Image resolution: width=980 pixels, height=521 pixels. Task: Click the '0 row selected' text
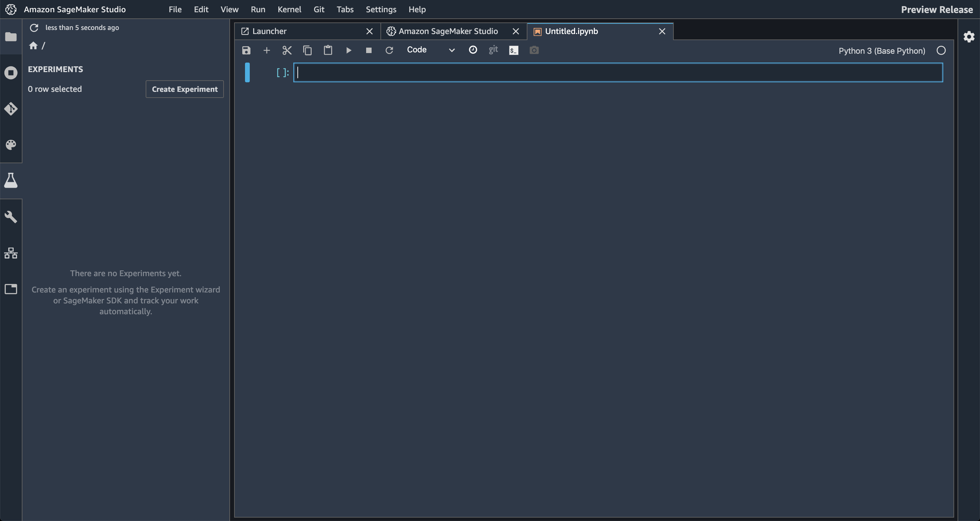tap(55, 89)
